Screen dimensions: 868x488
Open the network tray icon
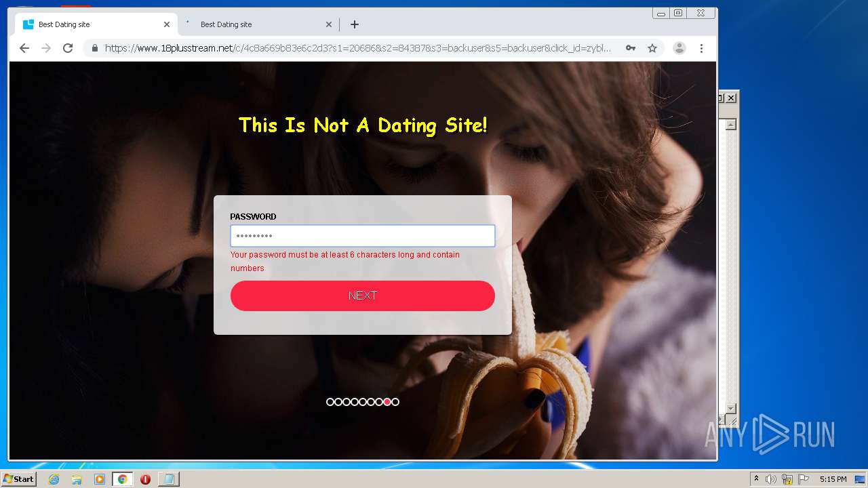[x=787, y=479]
